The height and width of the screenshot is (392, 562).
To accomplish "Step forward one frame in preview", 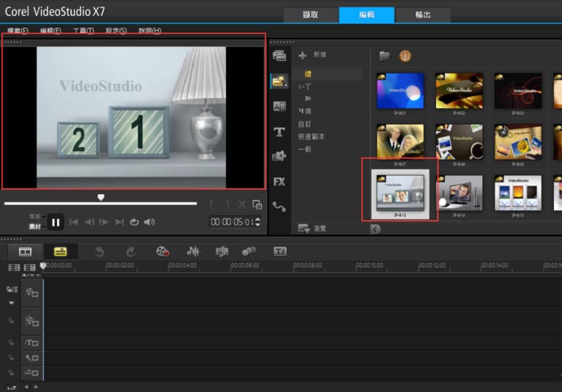I will [x=104, y=222].
